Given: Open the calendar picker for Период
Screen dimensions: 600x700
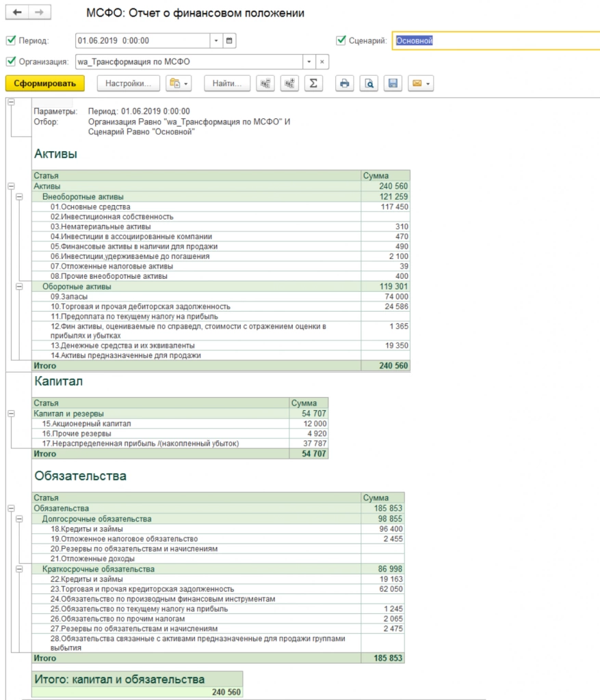Looking at the screenshot, I should click(230, 41).
